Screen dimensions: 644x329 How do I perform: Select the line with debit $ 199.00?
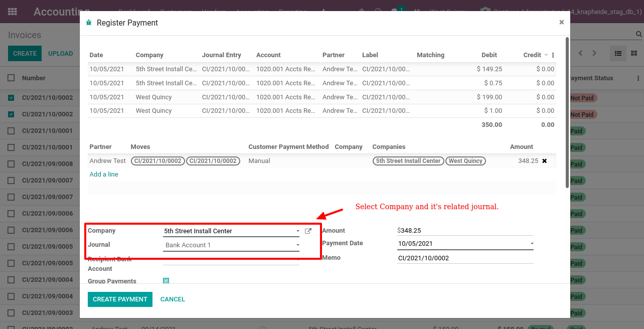(321, 97)
